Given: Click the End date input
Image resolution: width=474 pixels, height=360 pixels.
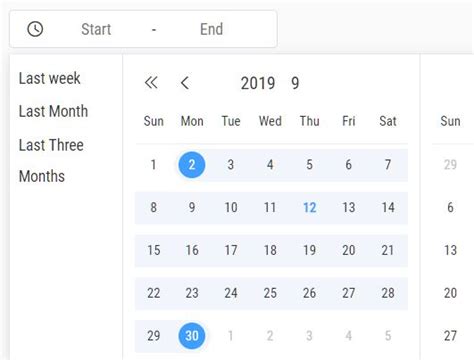Looking at the screenshot, I should pyautogui.click(x=211, y=29).
